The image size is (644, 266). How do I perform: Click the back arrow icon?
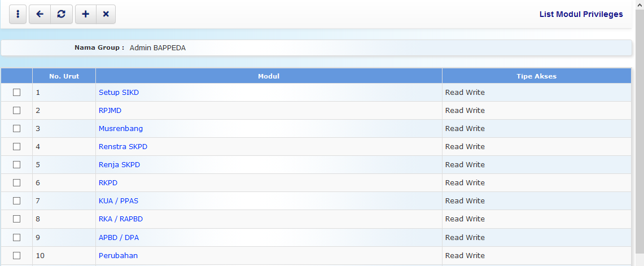pyautogui.click(x=40, y=14)
